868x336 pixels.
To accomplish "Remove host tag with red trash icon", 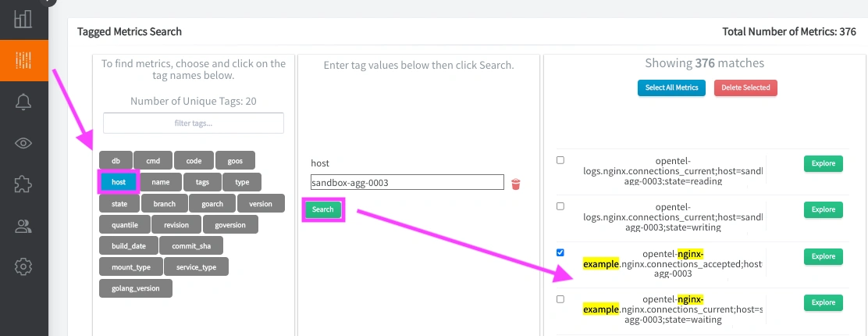I will pyautogui.click(x=516, y=184).
